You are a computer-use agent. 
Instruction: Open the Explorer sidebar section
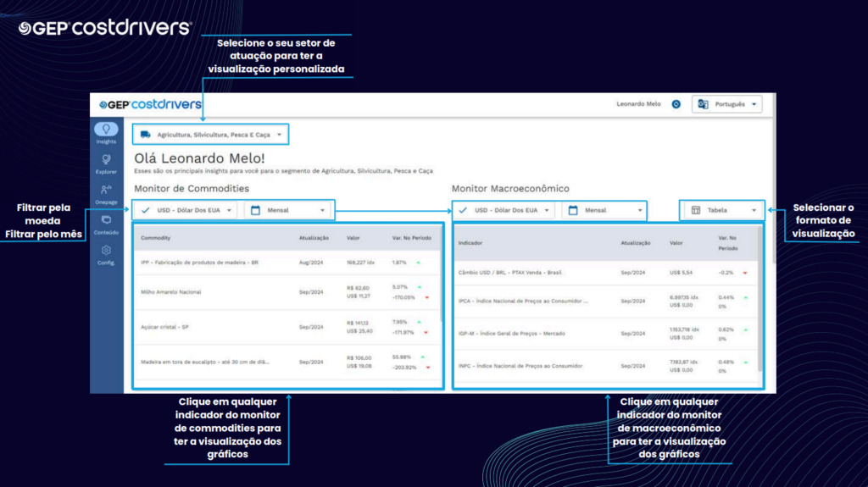pos(106,164)
